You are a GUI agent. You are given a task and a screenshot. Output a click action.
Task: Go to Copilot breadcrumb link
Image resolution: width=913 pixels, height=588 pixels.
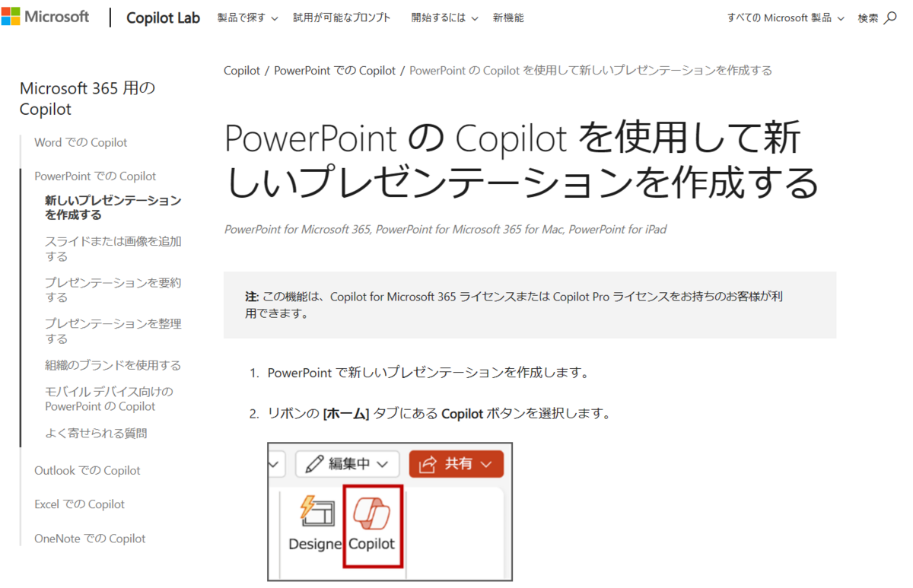click(x=242, y=71)
